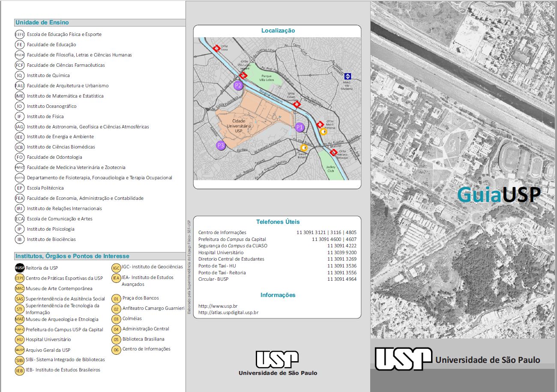The width and height of the screenshot is (557, 392).
Task: Click the yellow MAC badge
Action: point(19,288)
